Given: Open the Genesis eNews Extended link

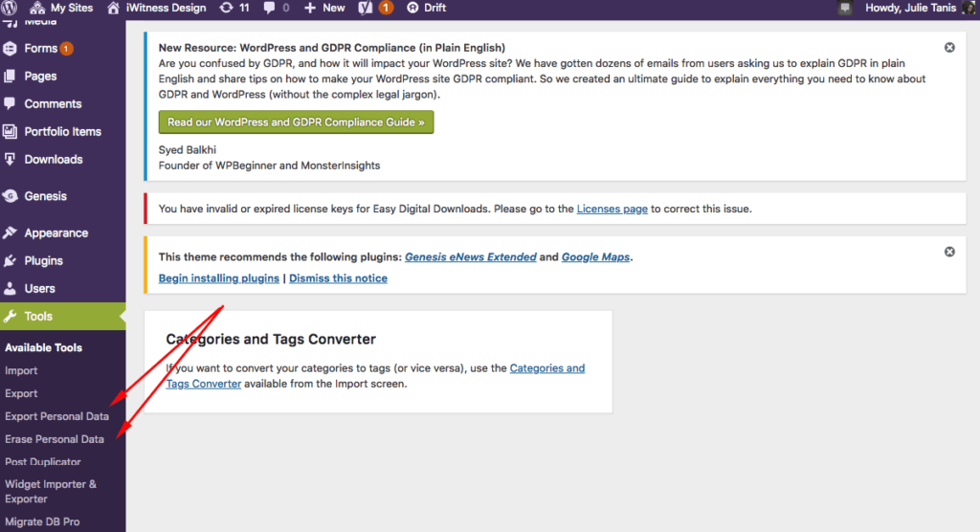Looking at the screenshot, I should click(x=471, y=257).
